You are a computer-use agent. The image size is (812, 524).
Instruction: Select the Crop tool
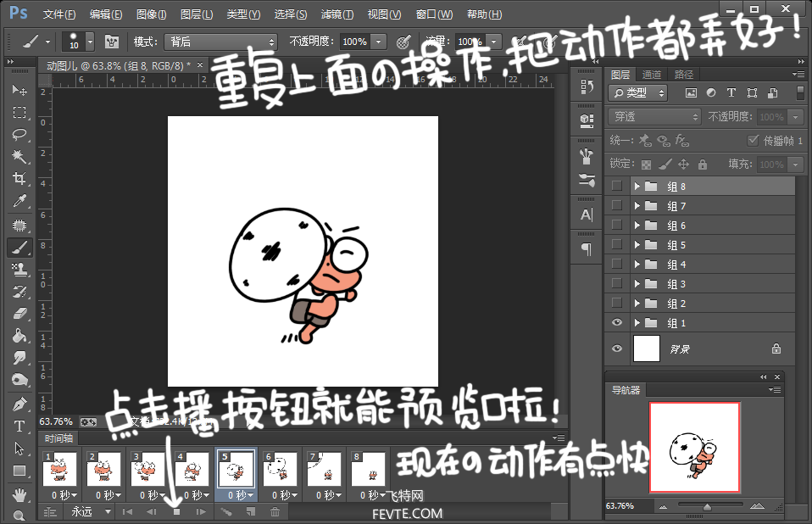point(19,179)
